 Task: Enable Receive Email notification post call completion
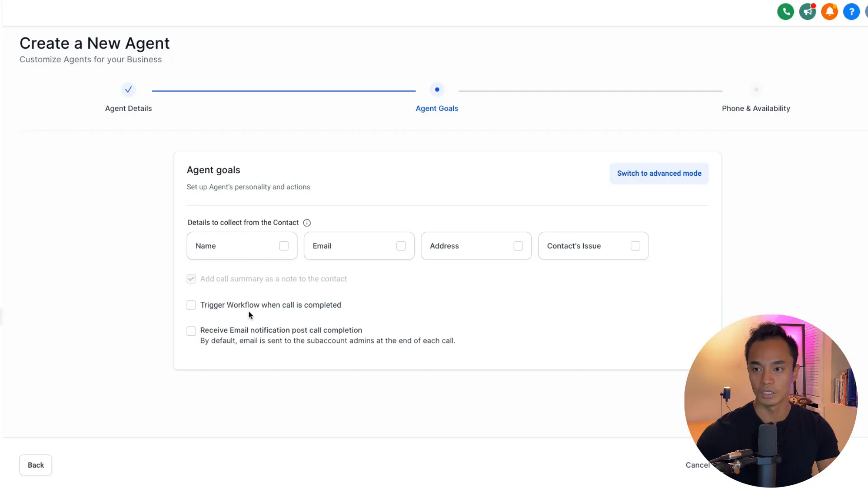pyautogui.click(x=191, y=331)
